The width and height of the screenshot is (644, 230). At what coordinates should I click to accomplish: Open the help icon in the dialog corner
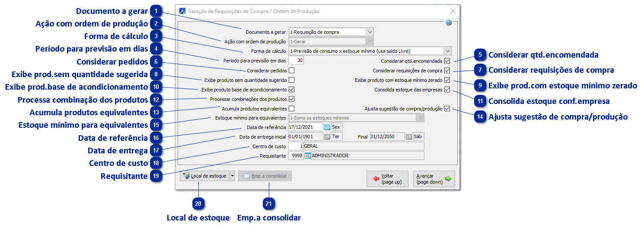449,23
